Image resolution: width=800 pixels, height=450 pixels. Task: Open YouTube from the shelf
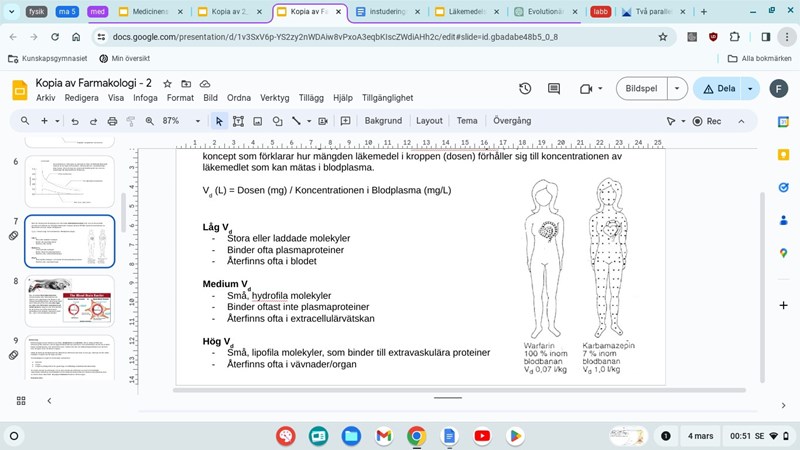(x=482, y=436)
